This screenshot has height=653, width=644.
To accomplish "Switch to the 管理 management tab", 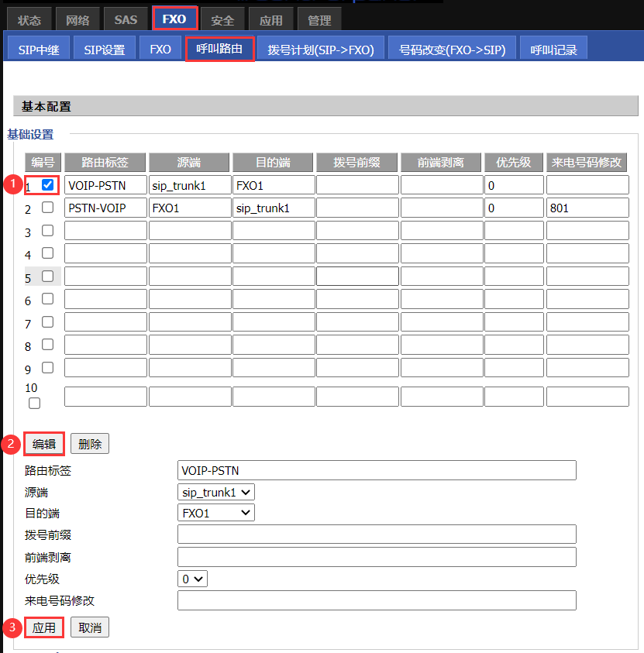I will 319,20.
